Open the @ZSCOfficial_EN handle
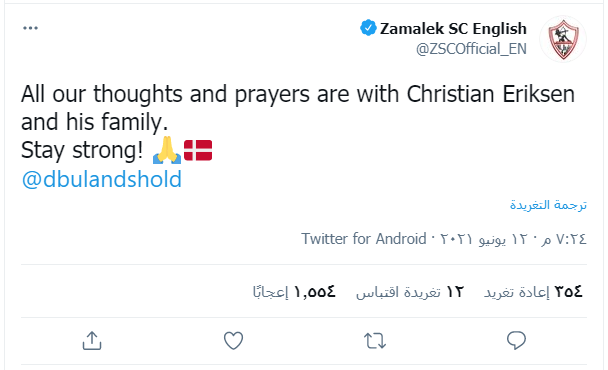Viewport: 608px width, 370px height. point(471,49)
